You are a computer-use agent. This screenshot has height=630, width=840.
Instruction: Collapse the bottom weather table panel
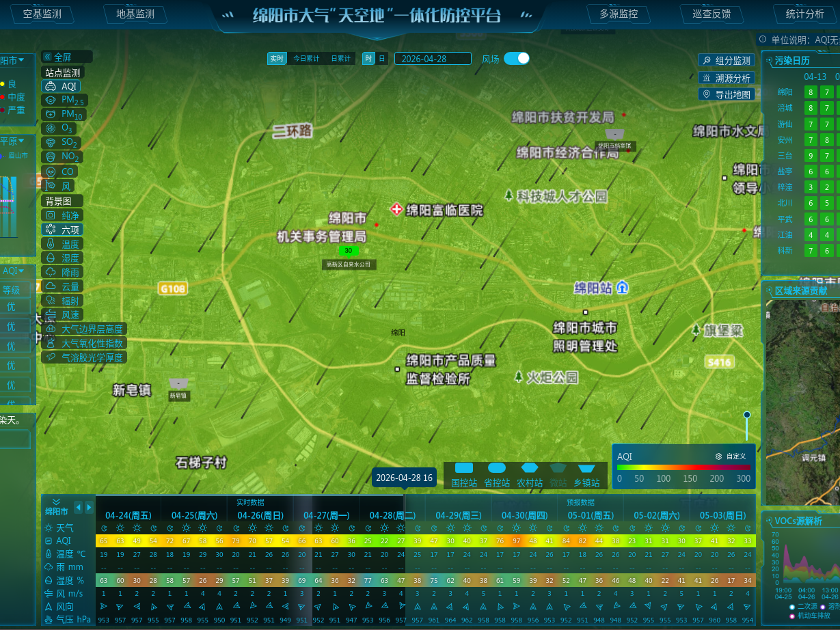coord(56,502)
